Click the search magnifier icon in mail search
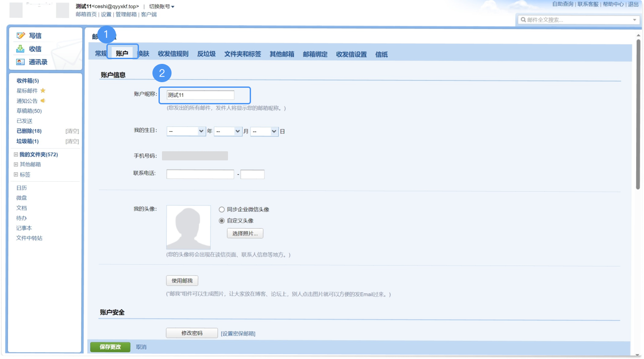 [x=523, y=20]
